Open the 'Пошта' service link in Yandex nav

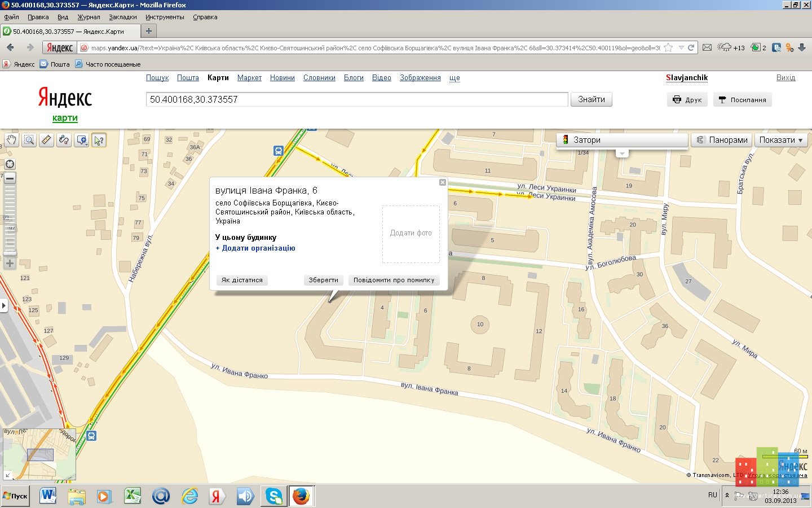point(188,78)
